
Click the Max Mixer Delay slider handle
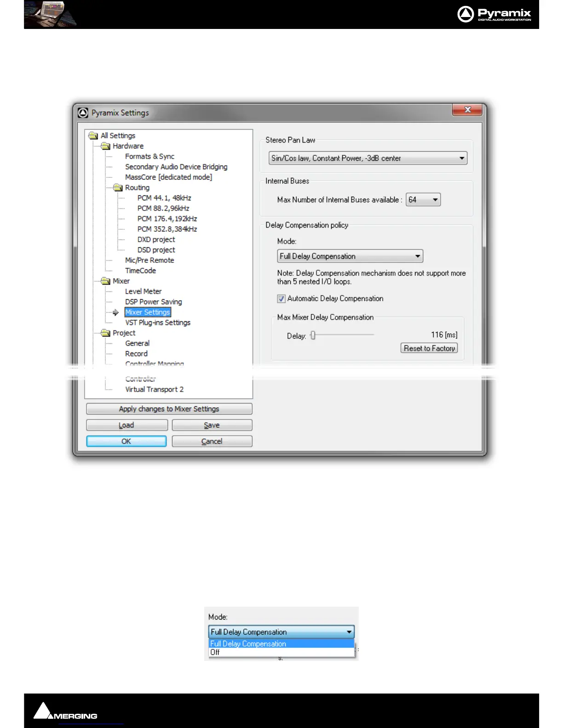313,336
